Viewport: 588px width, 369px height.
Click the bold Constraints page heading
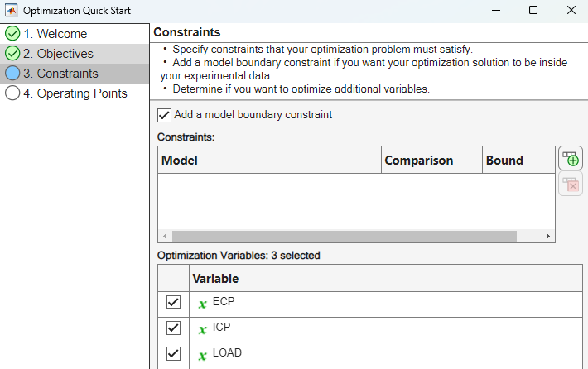click(186, 32)
